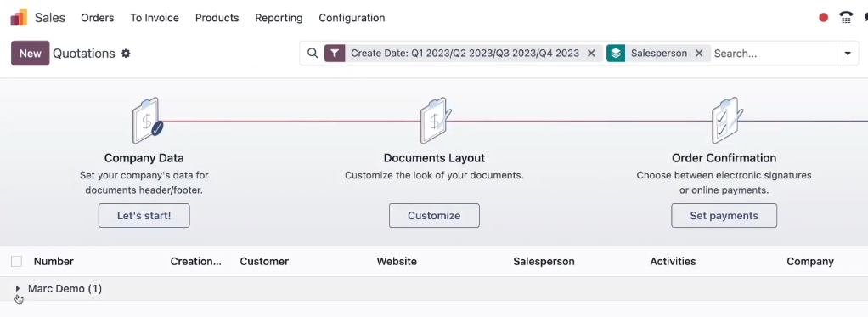Image resolution: width=868 pixels, height=317 pixels.
Task: Open the Configuration menu
Action: [x=352, y=18]
